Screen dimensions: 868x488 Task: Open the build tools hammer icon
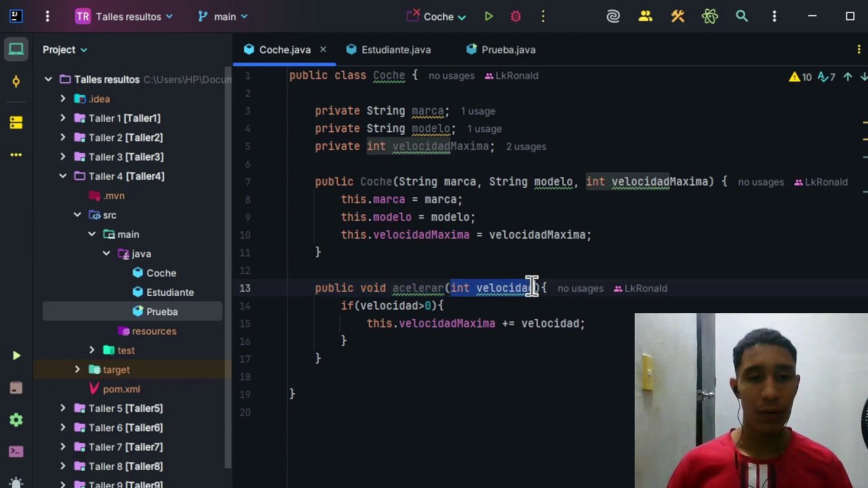click(677, 16)
